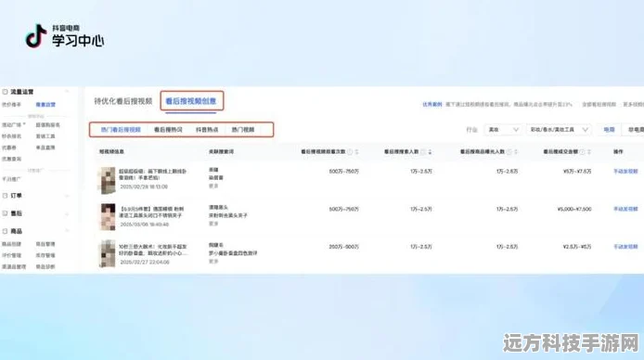The image size is (644, 360).
Task: Sort by 看后搜视频观看次数 column arrows
Action: 357,152
